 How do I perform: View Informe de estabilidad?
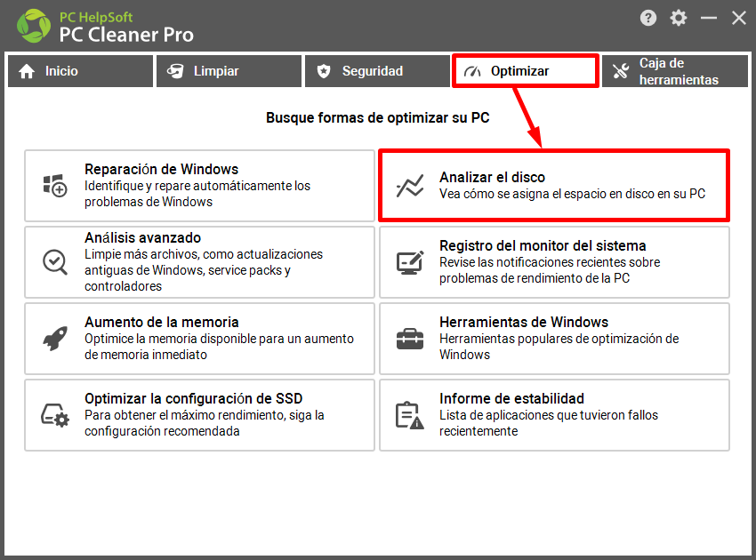pos(554,415)
